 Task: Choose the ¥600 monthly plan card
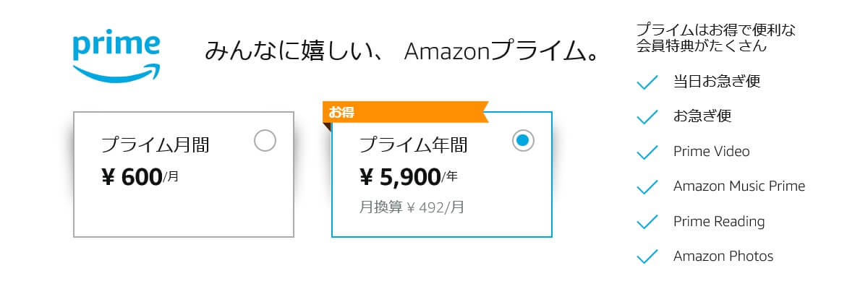click(184, 175)
